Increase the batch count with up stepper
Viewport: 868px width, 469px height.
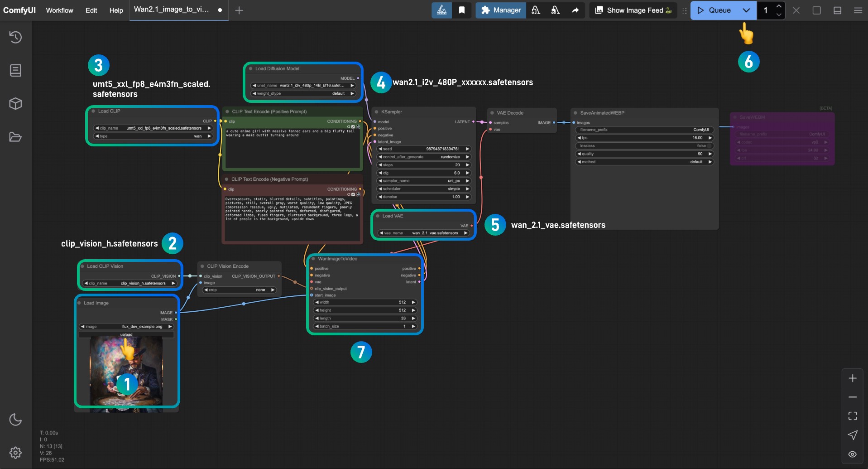pos(779,6)
